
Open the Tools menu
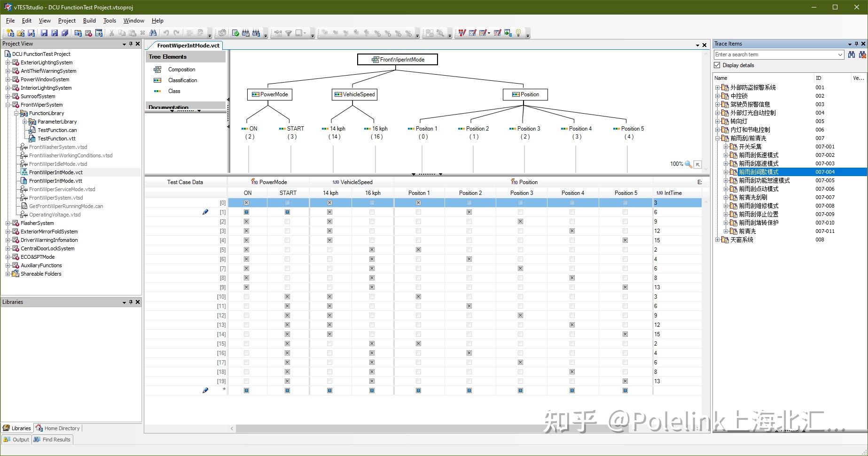(x=109, y=20)
